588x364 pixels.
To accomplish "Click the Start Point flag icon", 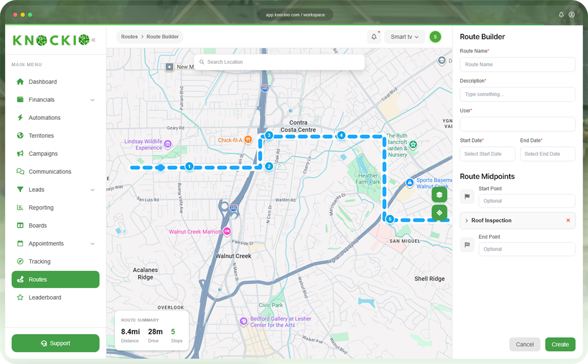I will (467, 197).
